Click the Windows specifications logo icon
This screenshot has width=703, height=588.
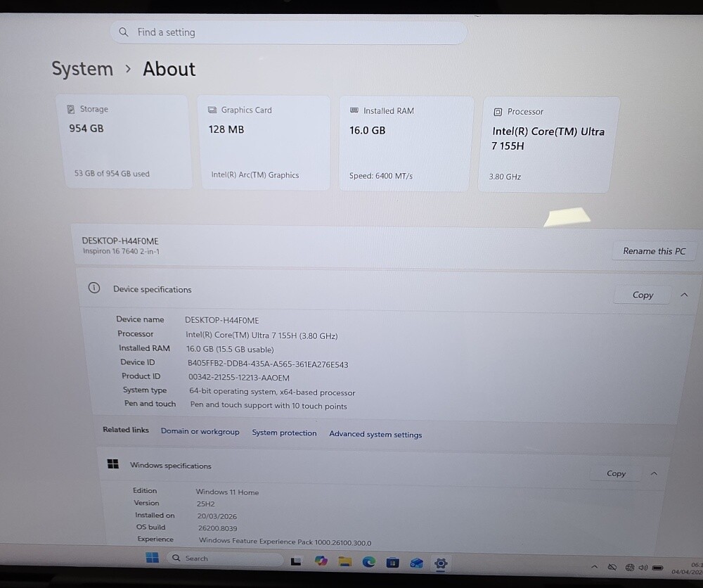[x=113, y=464]
